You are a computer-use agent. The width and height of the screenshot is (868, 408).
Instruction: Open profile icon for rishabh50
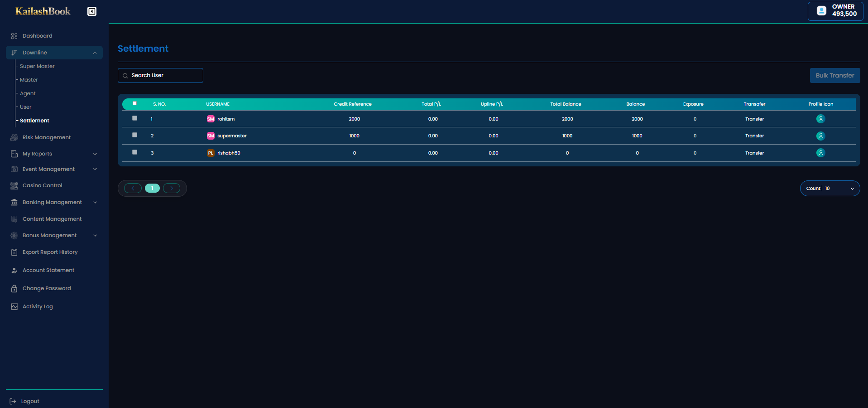click(820, 153)
